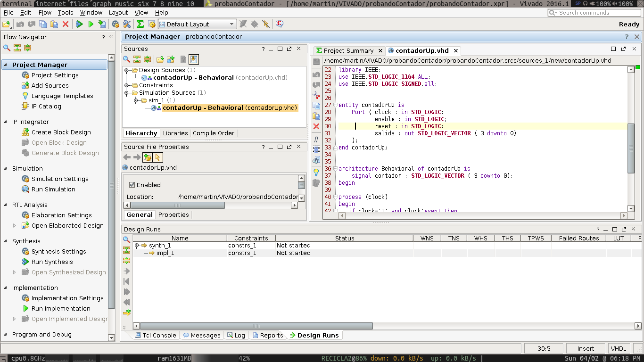Click the Generate Bitstream toolbar icon
This screenshot has width=644, height=362.
point(102,24)
